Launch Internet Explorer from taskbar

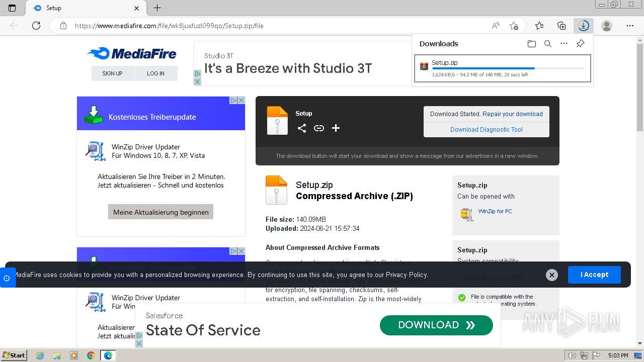click(40, 355)
